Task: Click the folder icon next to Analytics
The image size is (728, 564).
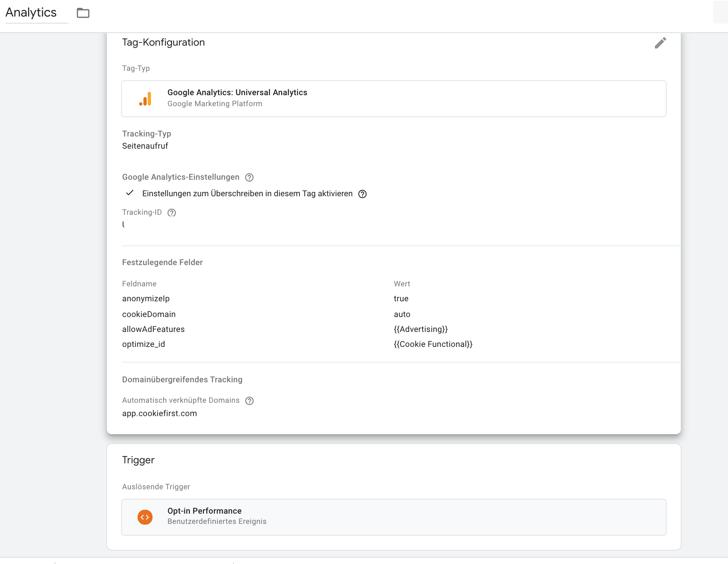Action: (x=83, y=13)
